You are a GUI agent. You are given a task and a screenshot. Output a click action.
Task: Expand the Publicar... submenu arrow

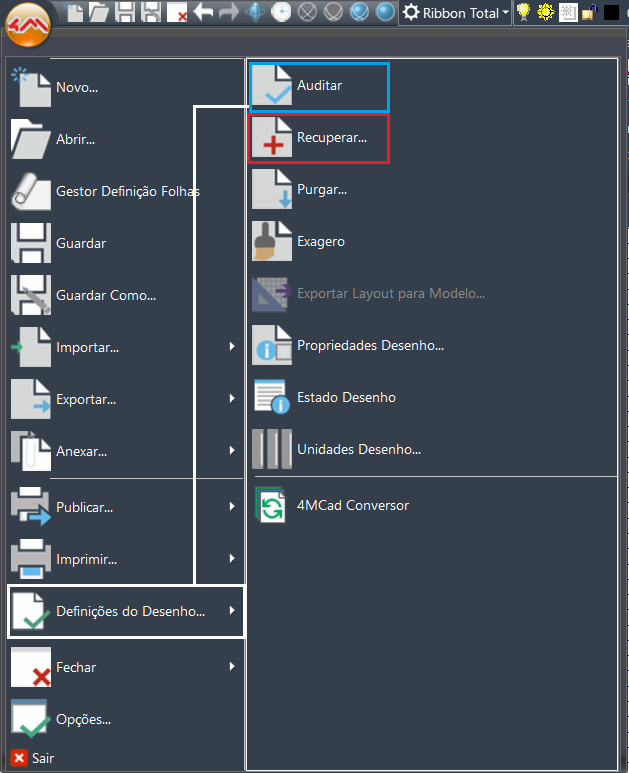tap(232, 506)
